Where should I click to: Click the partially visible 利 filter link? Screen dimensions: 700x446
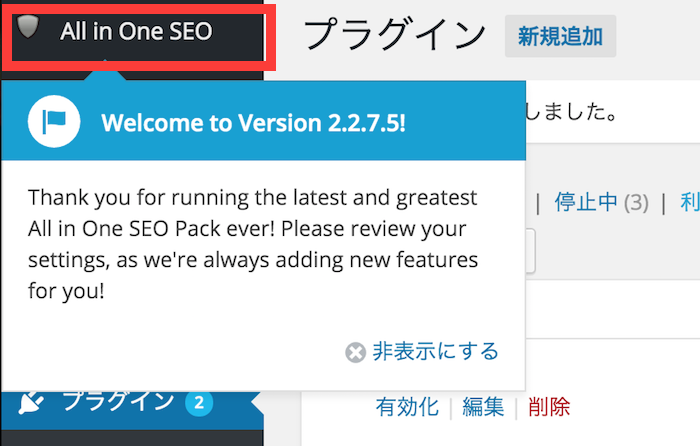[690, 203]
